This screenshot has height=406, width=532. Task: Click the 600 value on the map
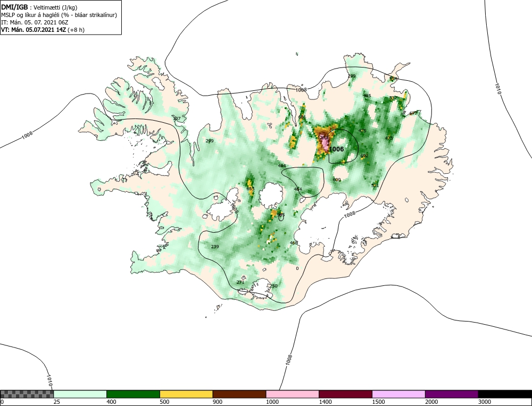point(337,180)
